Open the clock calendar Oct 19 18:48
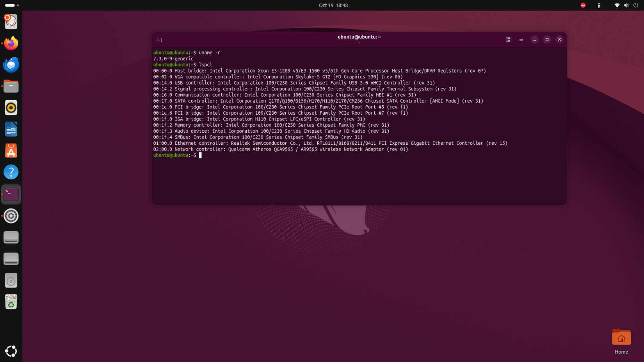This screenshot has height=362, width=644. pyautogui.click(x=333, y=5)
